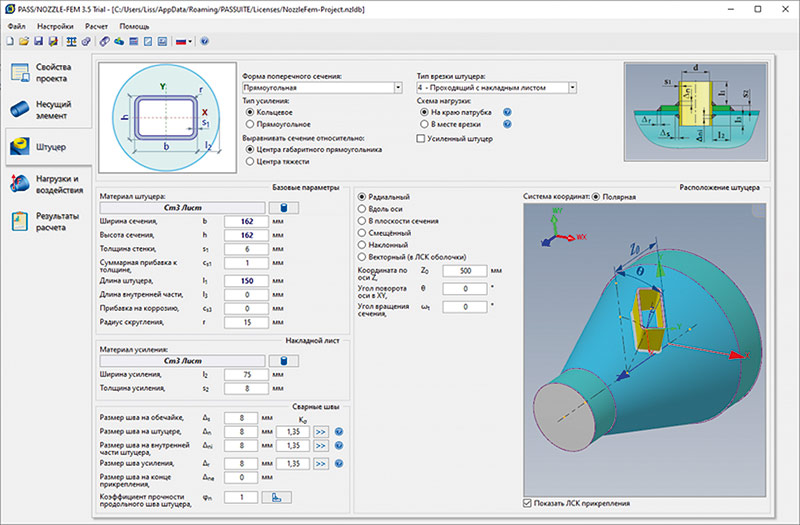Click the Толщина усиления s2 field
This screenshot has width=800, height=525.
point(246,388)
